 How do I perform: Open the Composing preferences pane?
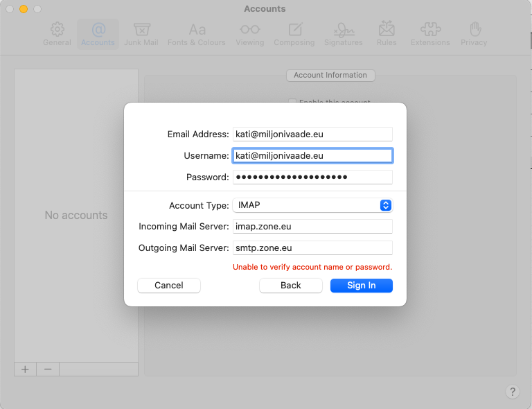(294, 34)
